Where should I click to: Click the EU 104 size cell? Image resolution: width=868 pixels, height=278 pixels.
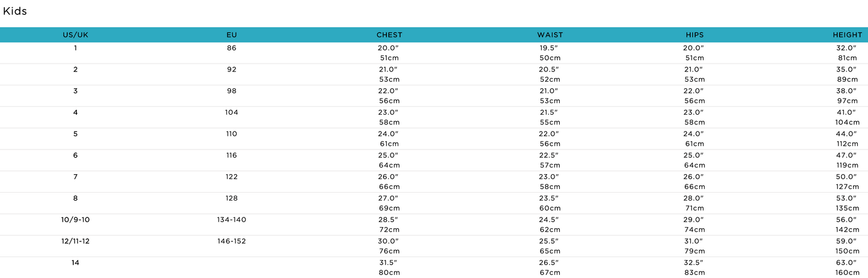(231, 112)
